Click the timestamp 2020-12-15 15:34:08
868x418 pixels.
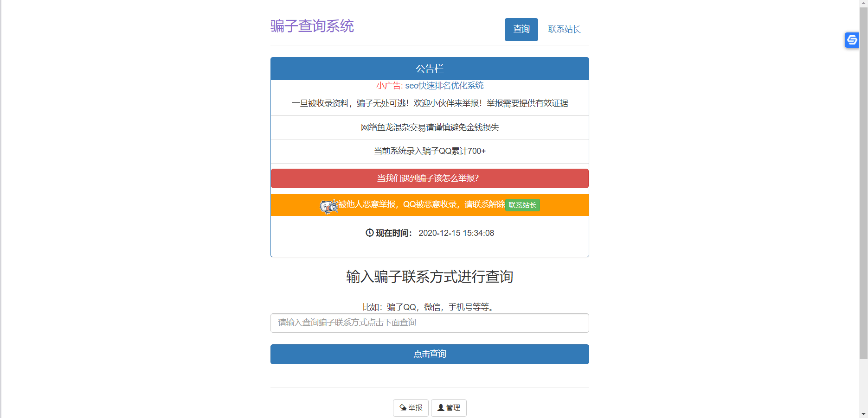(x=456, y=233)
